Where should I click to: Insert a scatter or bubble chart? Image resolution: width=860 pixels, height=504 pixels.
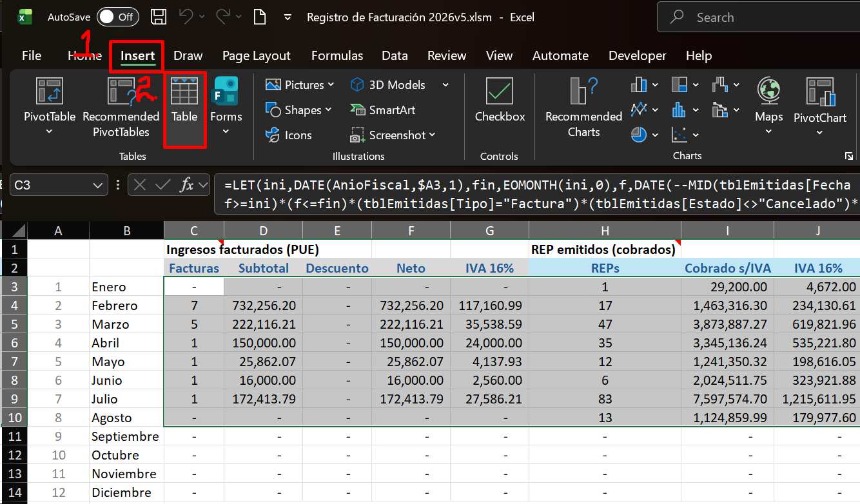679,135
